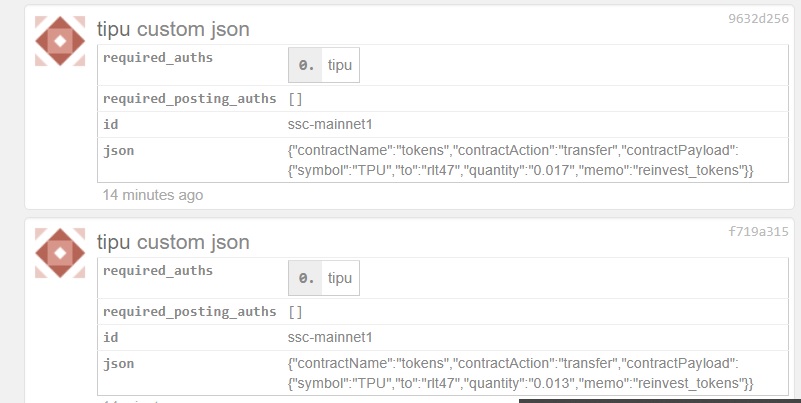This screenshot has height=403, width=801.
Task: Click the required_auths label in first card
Action: pyautogui.click(x=158, y=58)
